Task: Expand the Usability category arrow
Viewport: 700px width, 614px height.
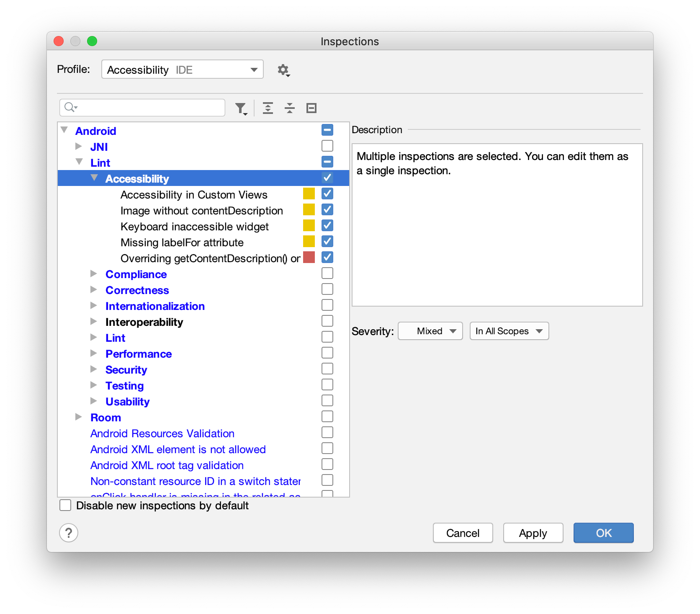Action: point(94,401)
